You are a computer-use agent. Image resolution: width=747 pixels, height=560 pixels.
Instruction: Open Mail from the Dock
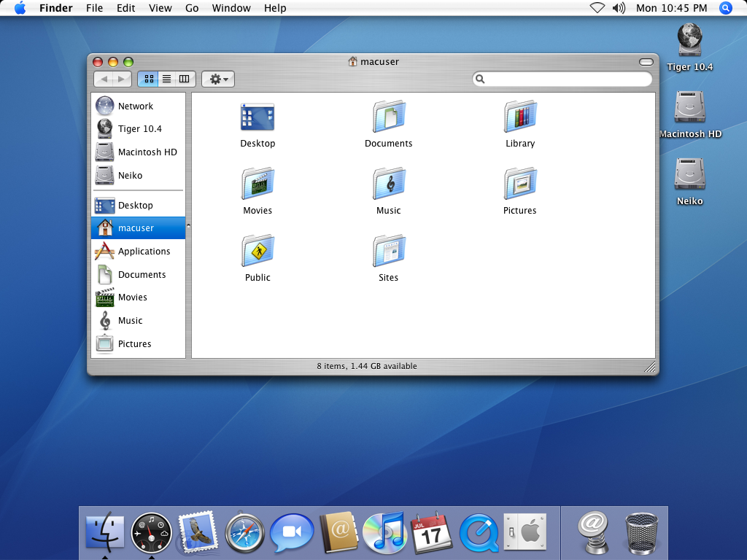point(196,532)
